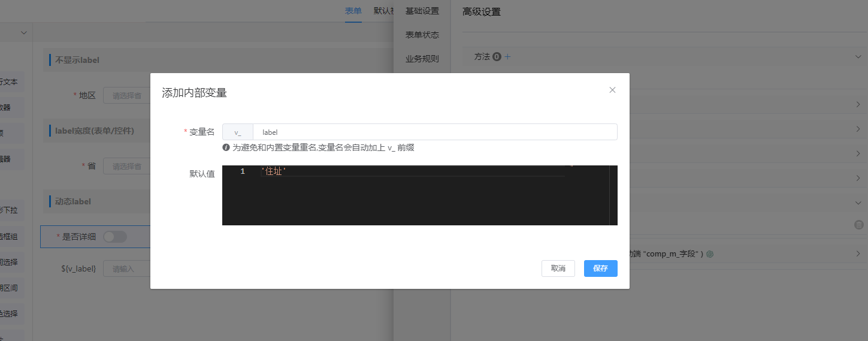Click the '住址' string in editor

click(x=274, y=171)
